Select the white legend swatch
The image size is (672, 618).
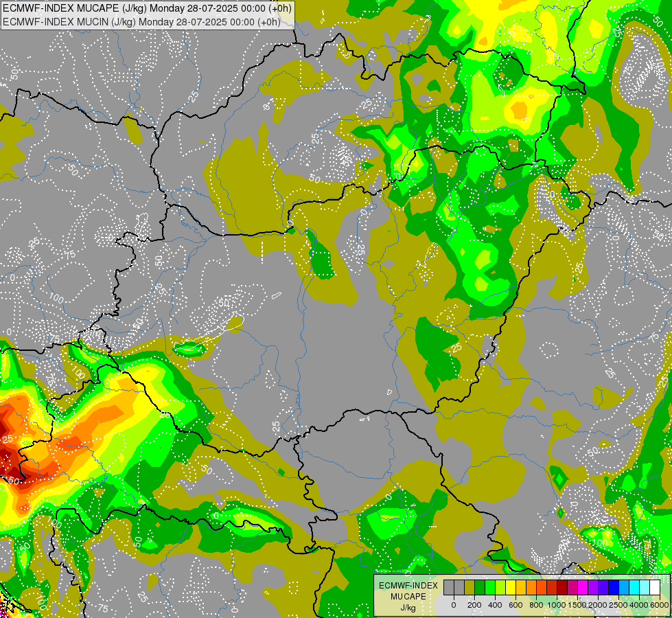pyautogui.click(x=655, y=588)
